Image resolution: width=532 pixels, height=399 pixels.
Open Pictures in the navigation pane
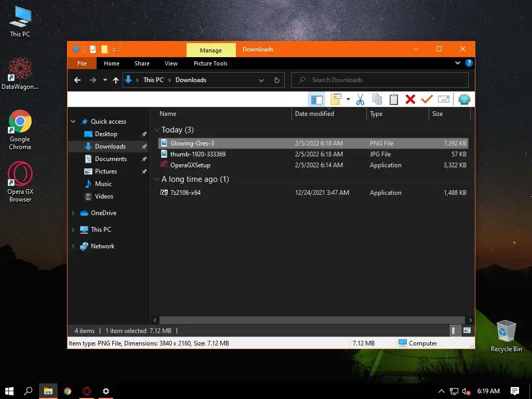(x=106, y=171)
